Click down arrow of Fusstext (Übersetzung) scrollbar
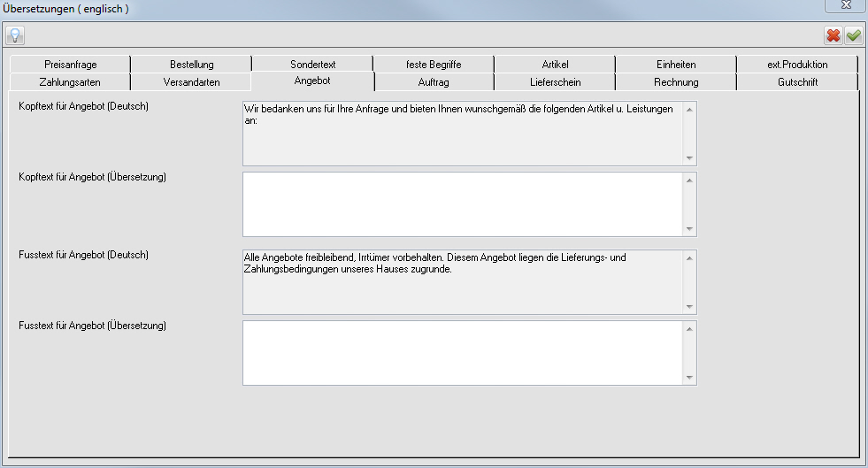The image size is (868, 468). coord(689,378)
